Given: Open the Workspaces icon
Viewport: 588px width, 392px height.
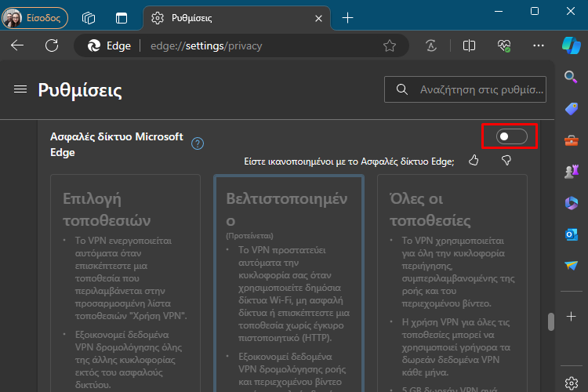Looking at the screenshot, I should click(x=89, y=18).
